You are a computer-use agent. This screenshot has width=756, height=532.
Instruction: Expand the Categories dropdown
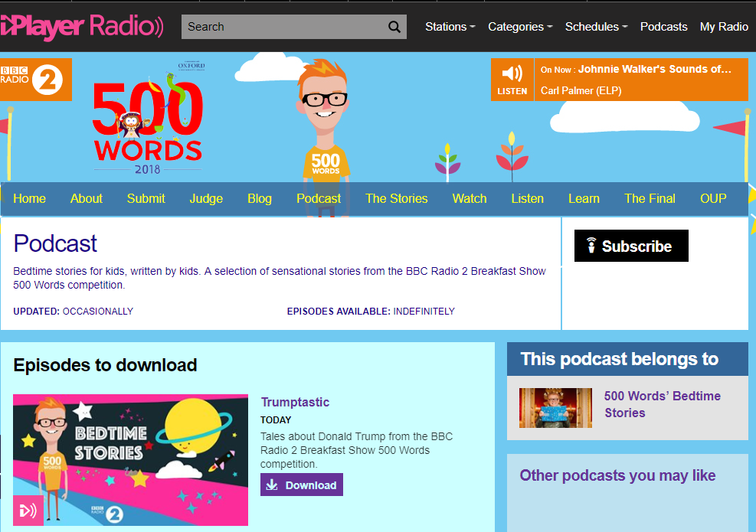pos(520,27)
